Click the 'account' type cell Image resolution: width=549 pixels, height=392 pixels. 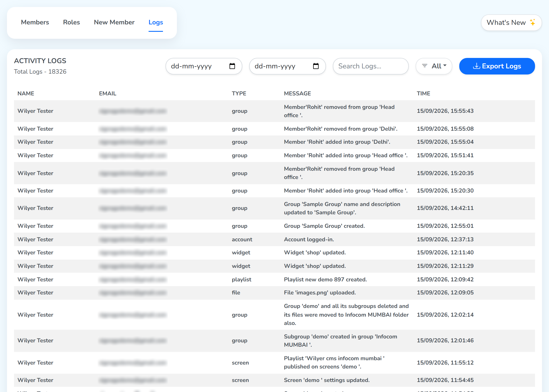(242, 240)
